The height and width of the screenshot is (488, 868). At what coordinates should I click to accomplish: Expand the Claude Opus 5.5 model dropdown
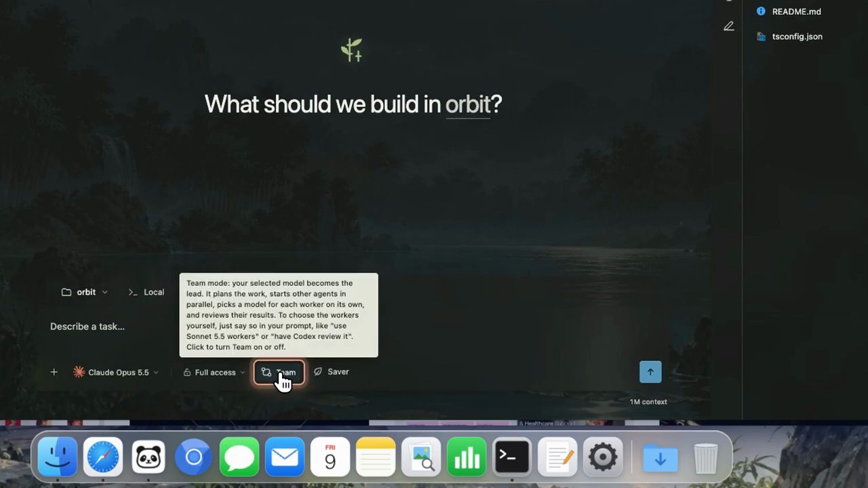click(116, 372)
